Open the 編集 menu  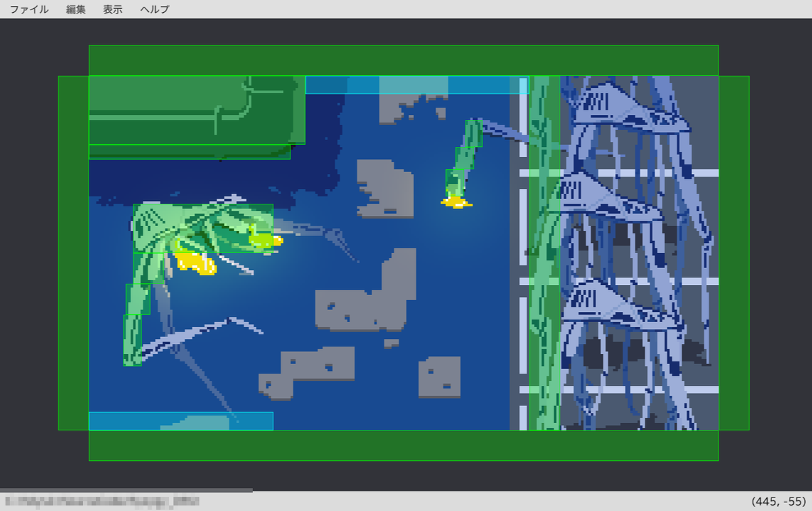76,9
